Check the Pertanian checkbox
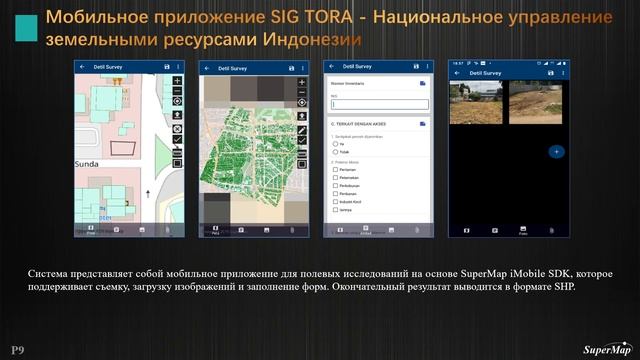 [335, 169]
